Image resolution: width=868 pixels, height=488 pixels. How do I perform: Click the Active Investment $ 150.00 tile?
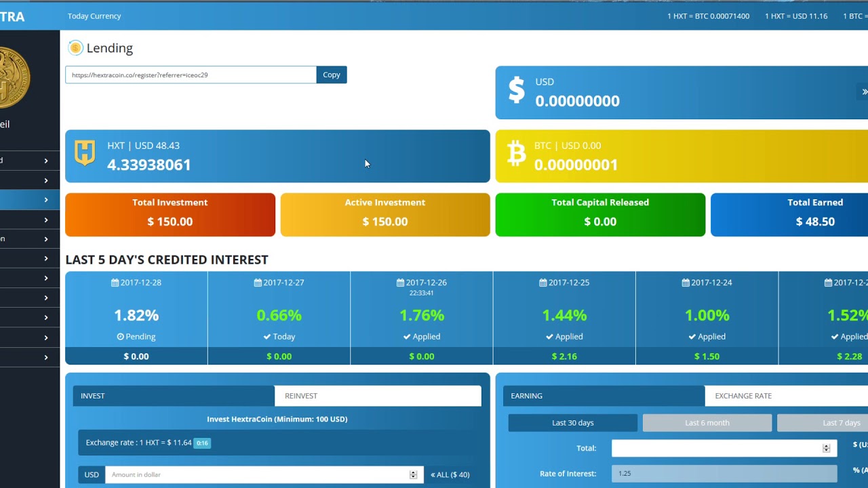pos(385,215)
